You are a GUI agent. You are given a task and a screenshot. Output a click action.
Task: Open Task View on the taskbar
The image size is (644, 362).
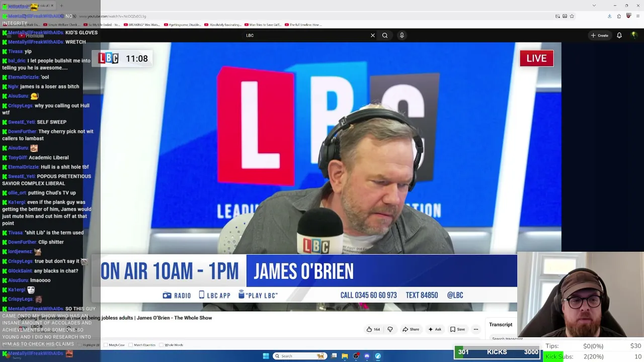tap(334, 356)
